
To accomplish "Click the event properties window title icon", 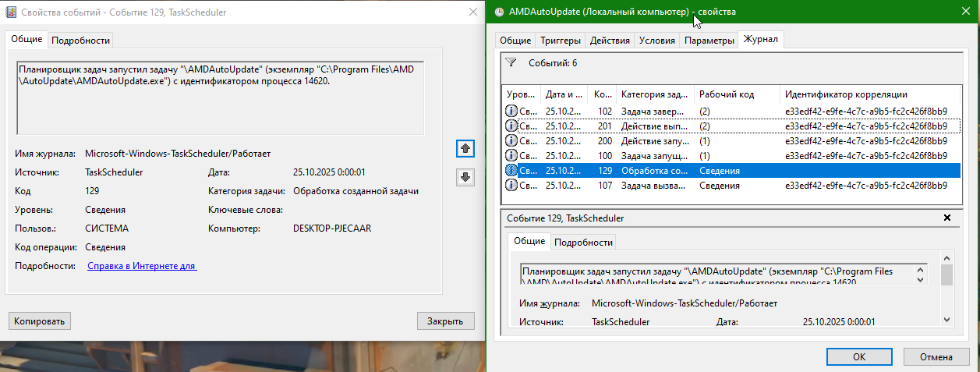I will tap(12, 12).
